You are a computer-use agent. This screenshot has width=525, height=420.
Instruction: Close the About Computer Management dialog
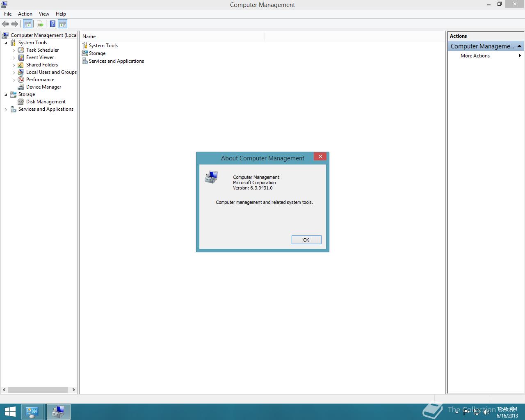[320, 156]
